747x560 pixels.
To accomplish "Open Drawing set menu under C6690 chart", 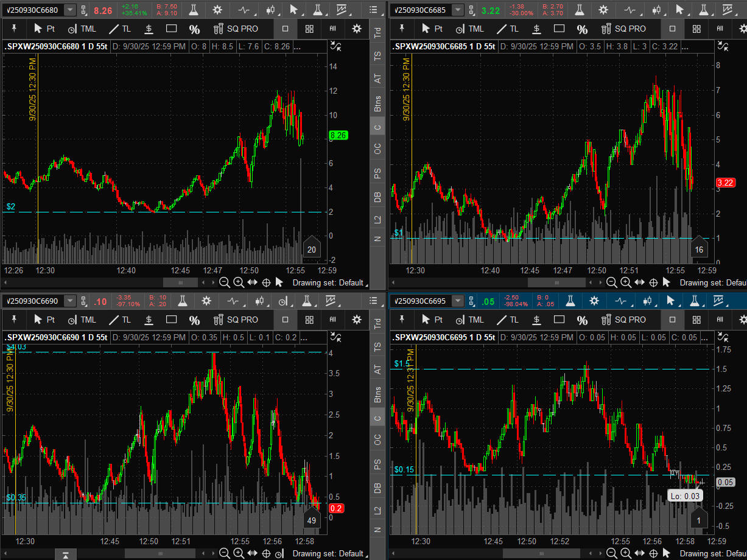I will coord(329,553).
